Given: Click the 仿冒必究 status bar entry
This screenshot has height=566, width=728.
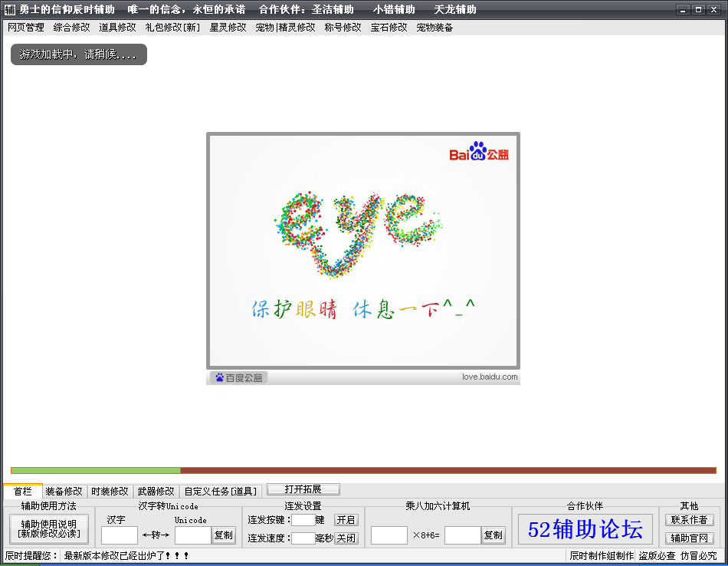Looking at the screenshot, I should pyautogui.click(x=699, y=555).
